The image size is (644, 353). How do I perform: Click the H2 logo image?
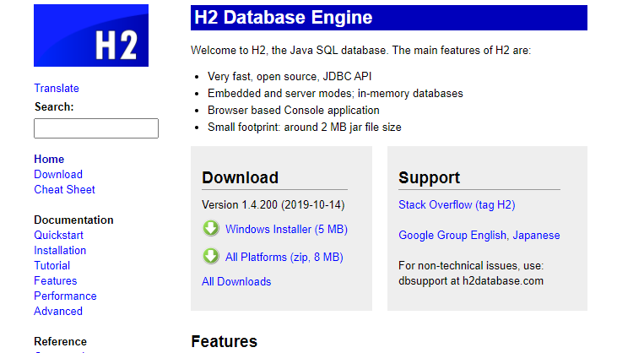91,35
